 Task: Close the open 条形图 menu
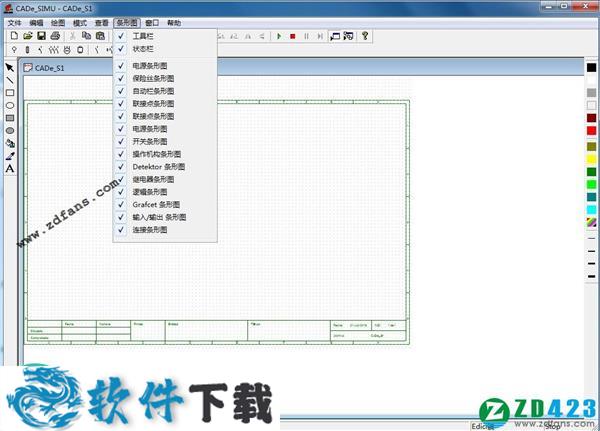tap(127, 23)
